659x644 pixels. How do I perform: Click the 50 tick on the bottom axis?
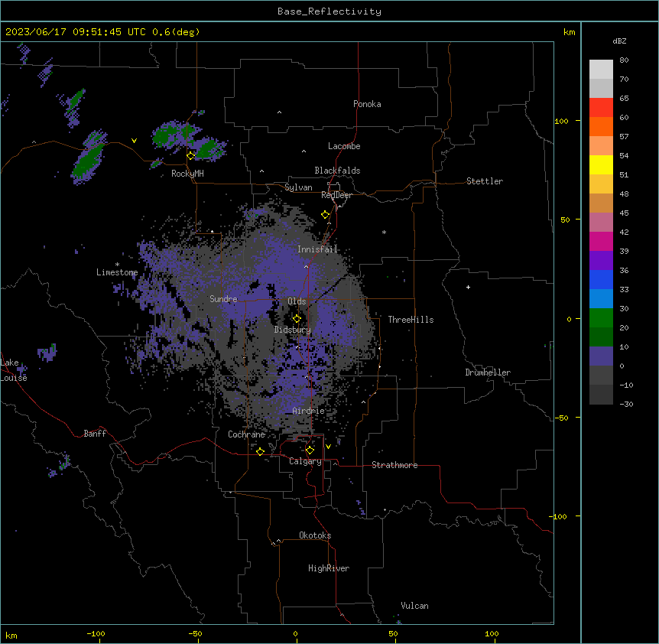(393, 633)
